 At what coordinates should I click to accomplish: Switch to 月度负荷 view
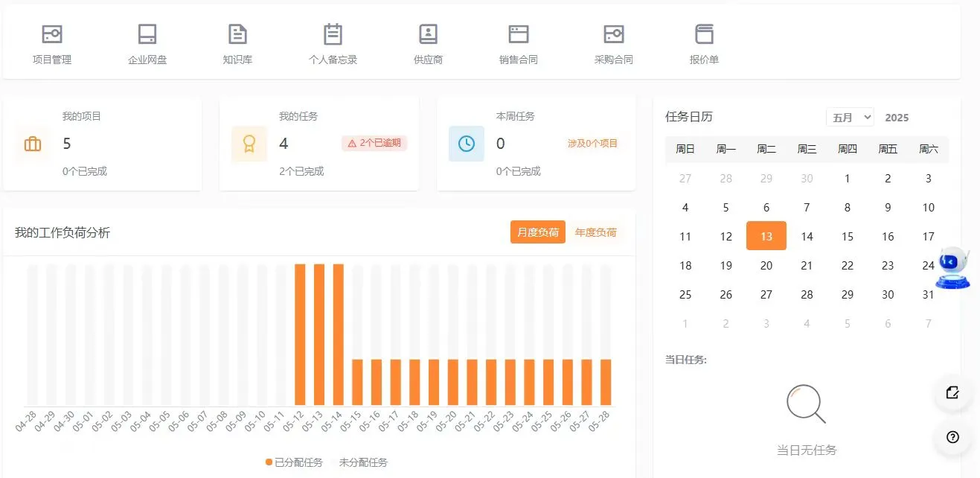point(537,232)
